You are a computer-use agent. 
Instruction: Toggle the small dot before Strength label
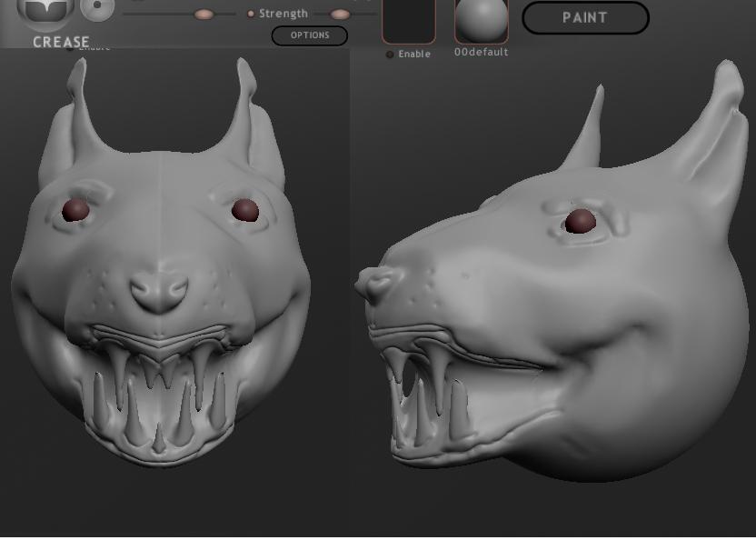tap(251, 15)
